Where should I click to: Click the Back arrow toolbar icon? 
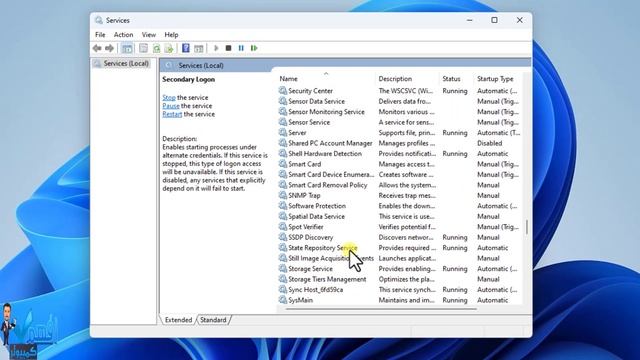(97, 48)
